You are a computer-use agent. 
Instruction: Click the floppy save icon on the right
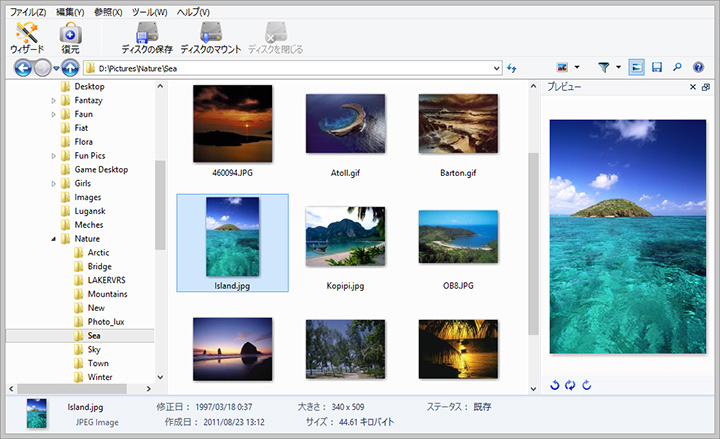pyautogui.click(x=657, y=68)
